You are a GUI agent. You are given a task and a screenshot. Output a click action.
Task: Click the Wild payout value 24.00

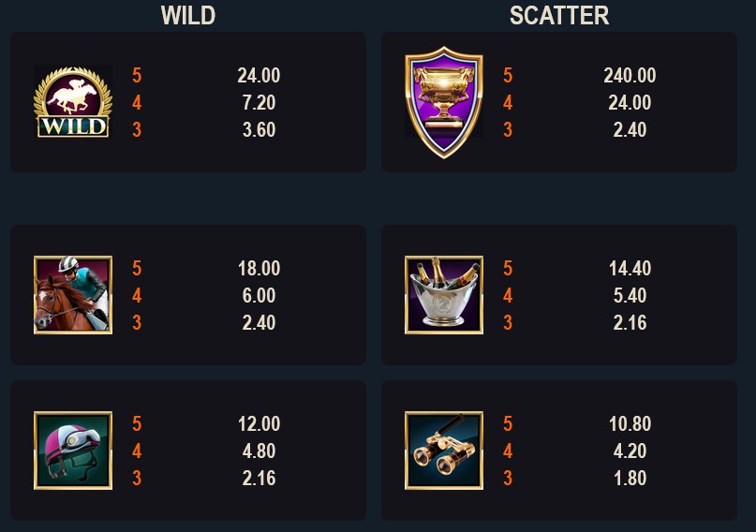[x=259, y=75]
